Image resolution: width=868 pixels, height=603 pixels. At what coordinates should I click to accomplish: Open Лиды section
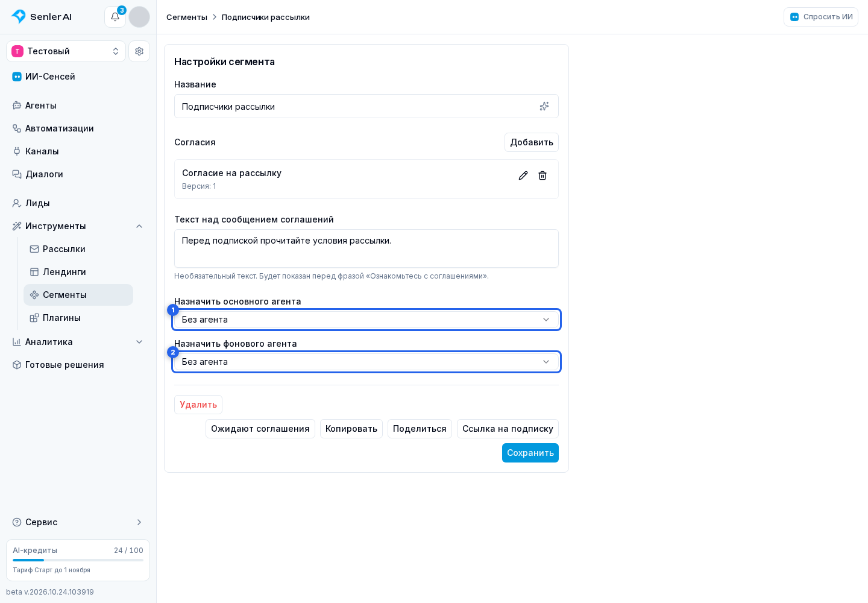78,203
